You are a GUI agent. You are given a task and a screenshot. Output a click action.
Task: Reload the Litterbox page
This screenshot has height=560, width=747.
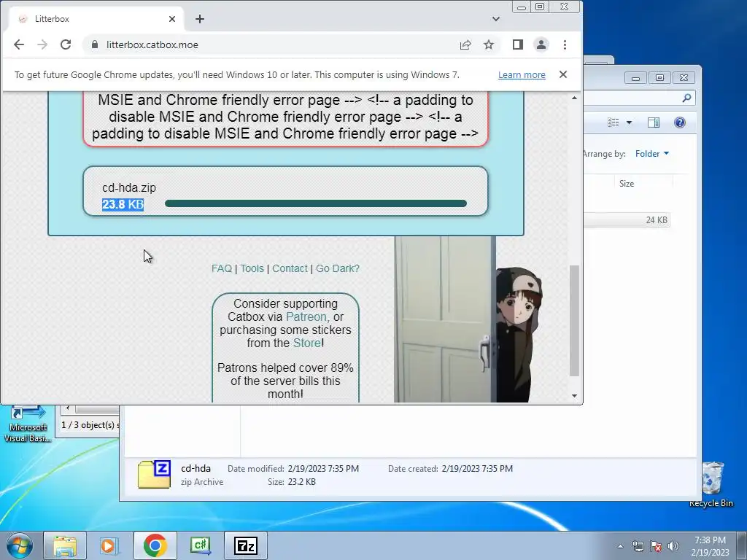coord(66,44)
